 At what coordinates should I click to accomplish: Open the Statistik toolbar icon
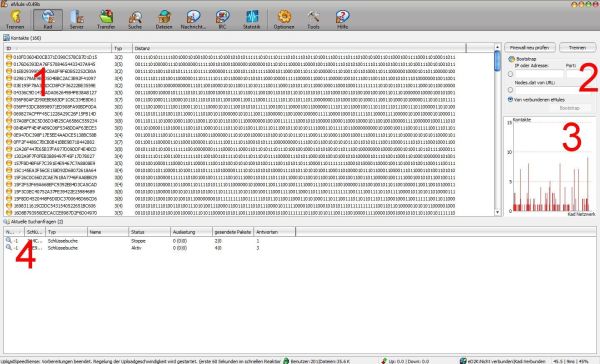pos(251,20)
